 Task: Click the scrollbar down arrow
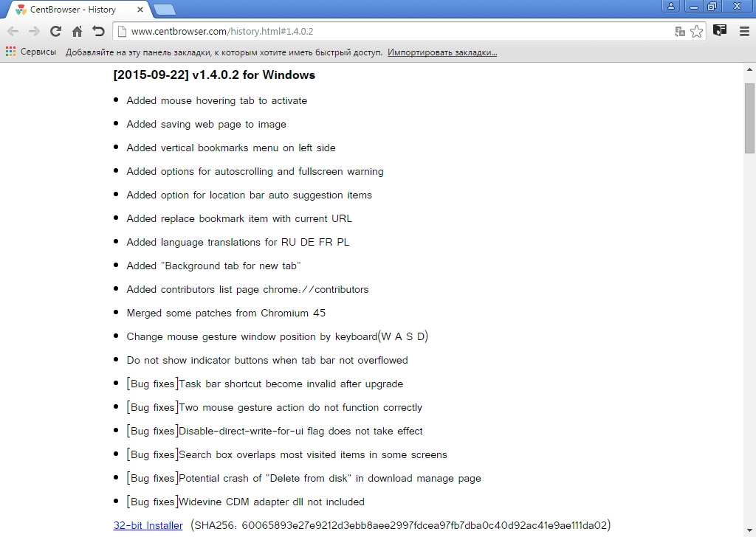pos(749,532)
